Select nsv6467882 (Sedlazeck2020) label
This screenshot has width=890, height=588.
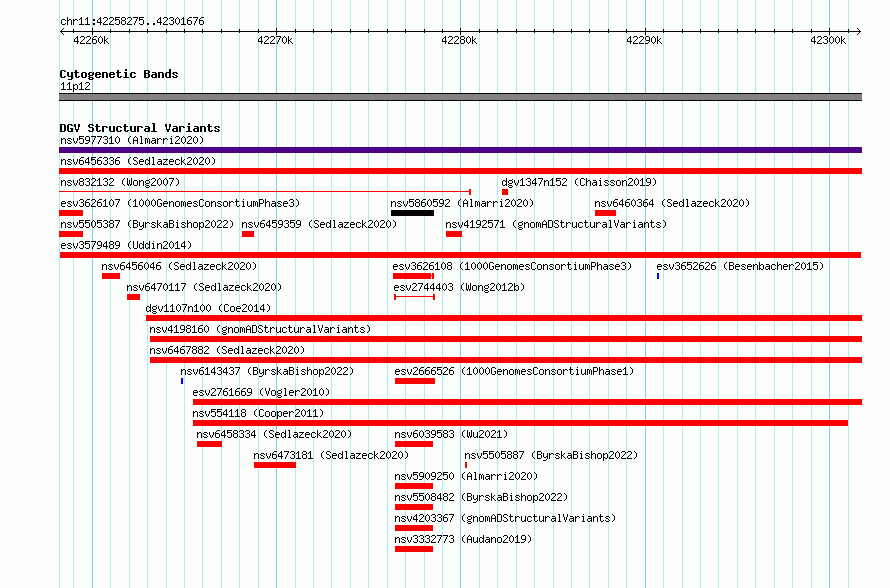pos(227,350)
